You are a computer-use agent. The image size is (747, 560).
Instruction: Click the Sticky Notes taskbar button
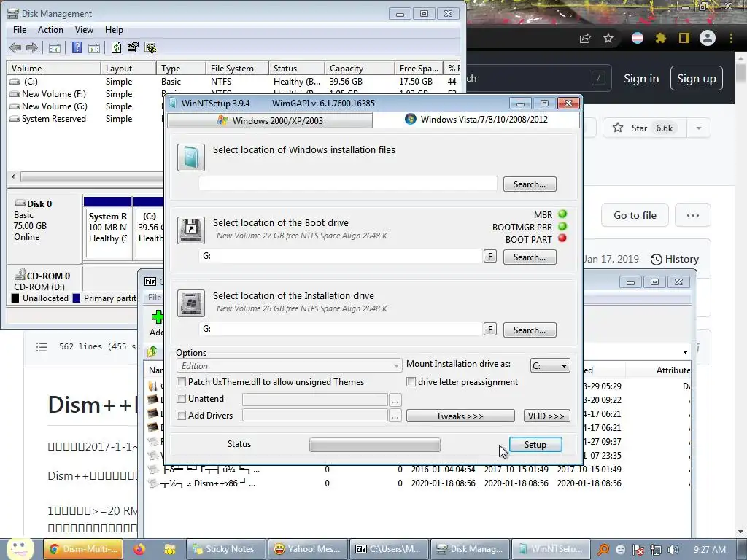tap(226, 549)
